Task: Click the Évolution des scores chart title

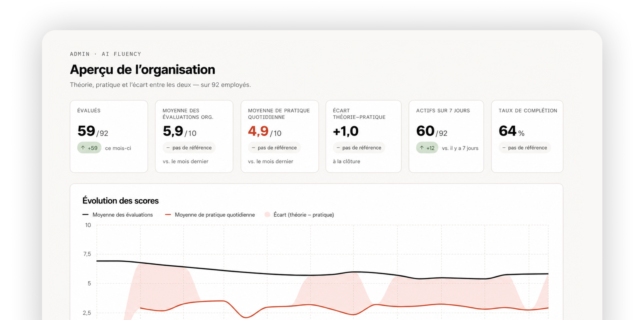Action: (x=120, y=201)
